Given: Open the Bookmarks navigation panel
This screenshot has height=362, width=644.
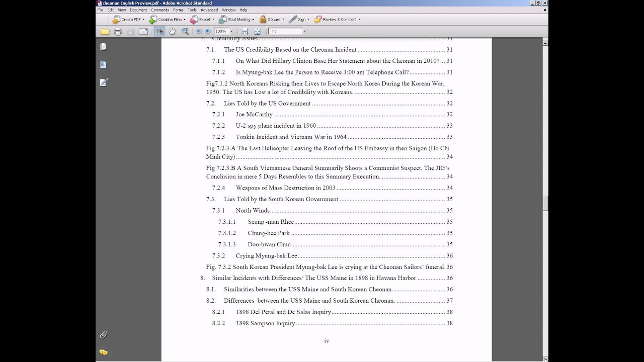Looking at the screenshot, I should (x=103, y=64).
